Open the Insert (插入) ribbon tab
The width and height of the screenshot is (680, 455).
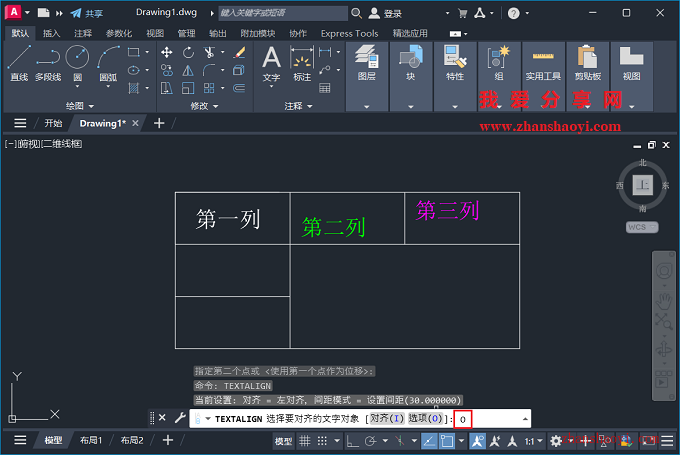(x=51, y=33)
